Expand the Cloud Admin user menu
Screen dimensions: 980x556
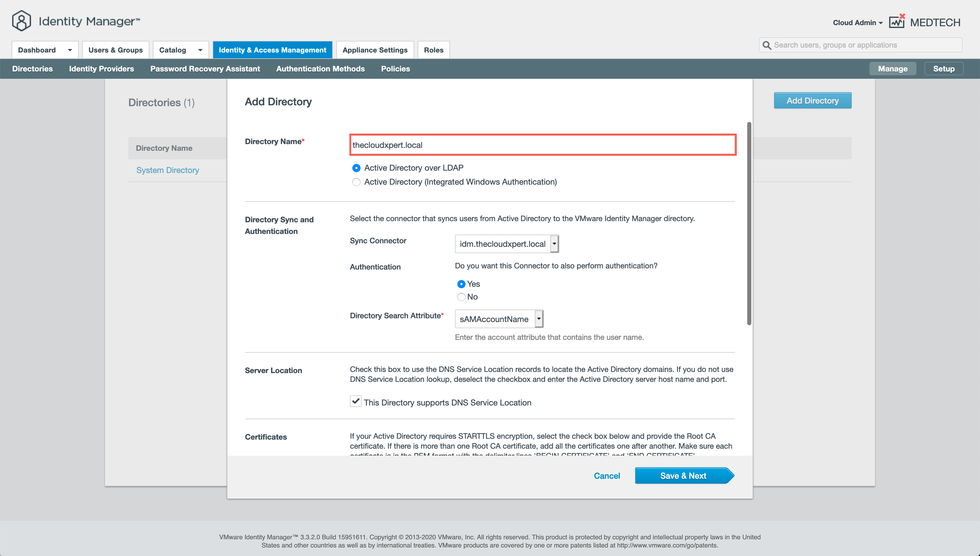[857, 22]
